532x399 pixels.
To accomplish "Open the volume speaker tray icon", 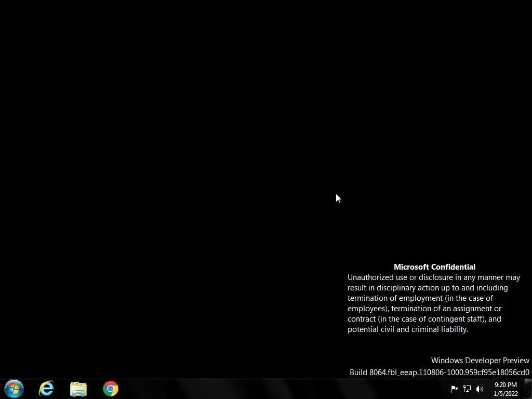I will point(480,389).
